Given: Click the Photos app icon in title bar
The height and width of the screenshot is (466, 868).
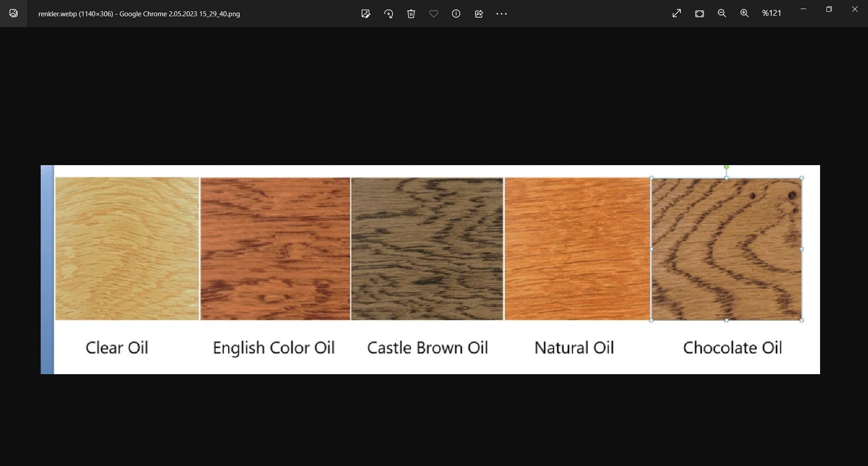Looking at the screenshot, I should tap(14, 14).
